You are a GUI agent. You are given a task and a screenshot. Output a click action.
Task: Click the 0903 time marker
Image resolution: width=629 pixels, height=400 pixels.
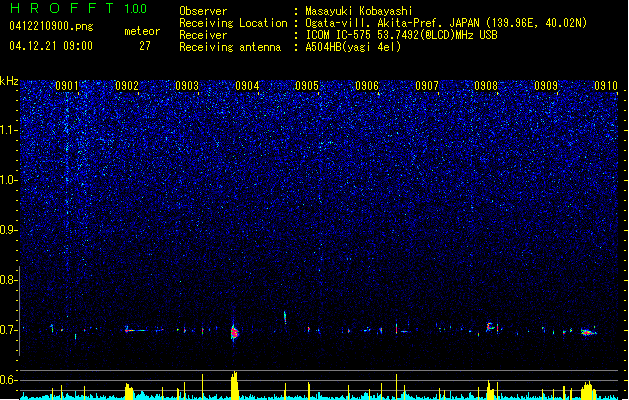click(x=187, y=86)
